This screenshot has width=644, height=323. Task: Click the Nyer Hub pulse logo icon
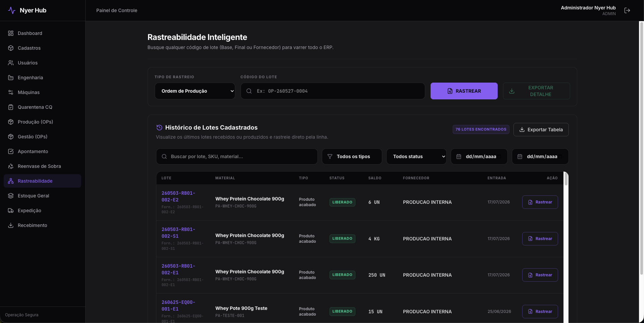click(12, 10)
